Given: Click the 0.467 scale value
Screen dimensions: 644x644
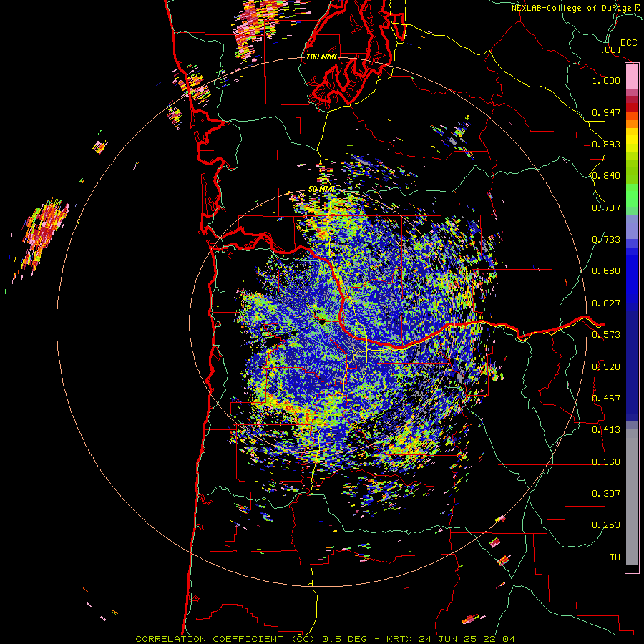Looking at the screenshot, I should (x=606, y=399).
